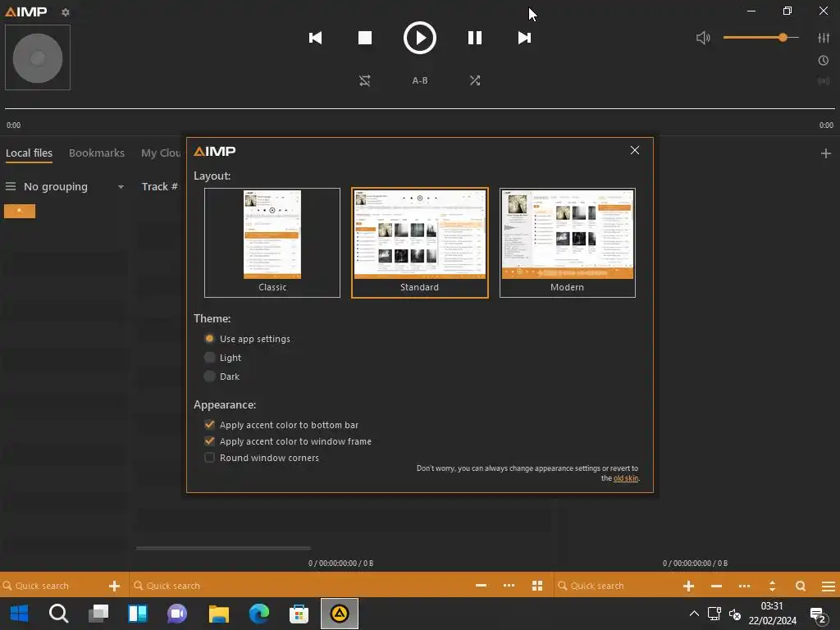Open the playlist hamburger menu on the bottom bar

[x=829, y=586]
